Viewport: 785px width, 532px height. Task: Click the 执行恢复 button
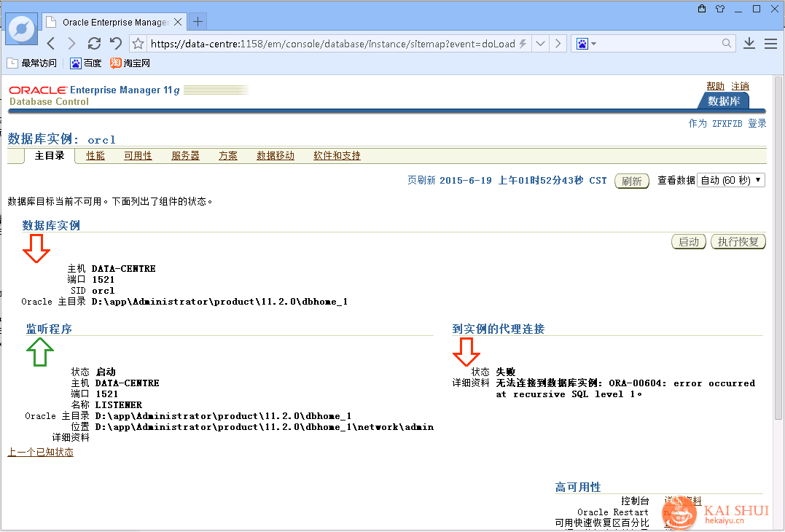(x=738, y=242)
